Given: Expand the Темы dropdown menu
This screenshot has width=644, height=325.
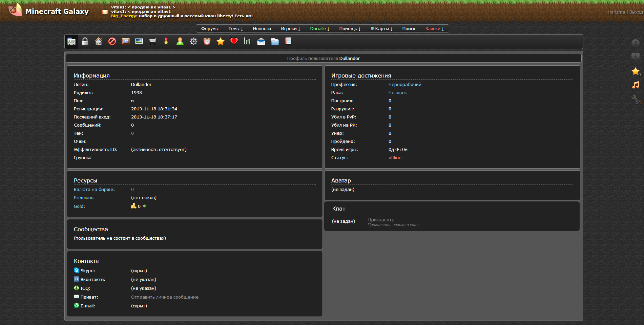Looking at the screenshot, I should (235, 29).
